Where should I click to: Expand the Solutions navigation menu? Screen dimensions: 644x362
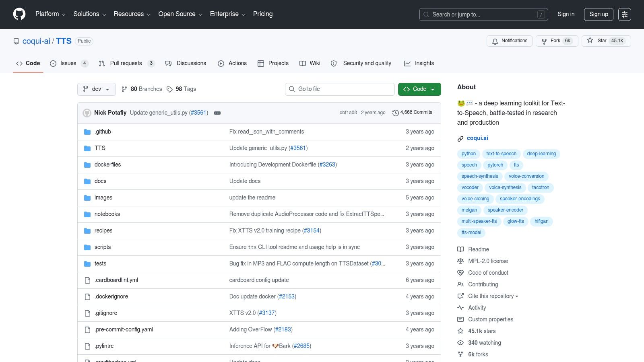click(x=90, y=14)
